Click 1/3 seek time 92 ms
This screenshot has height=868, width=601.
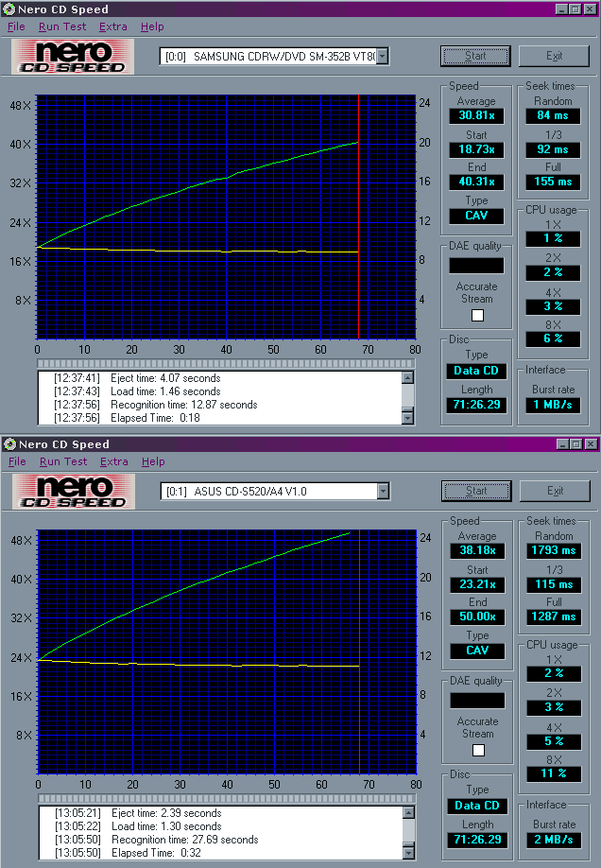(x=553, y=149)
